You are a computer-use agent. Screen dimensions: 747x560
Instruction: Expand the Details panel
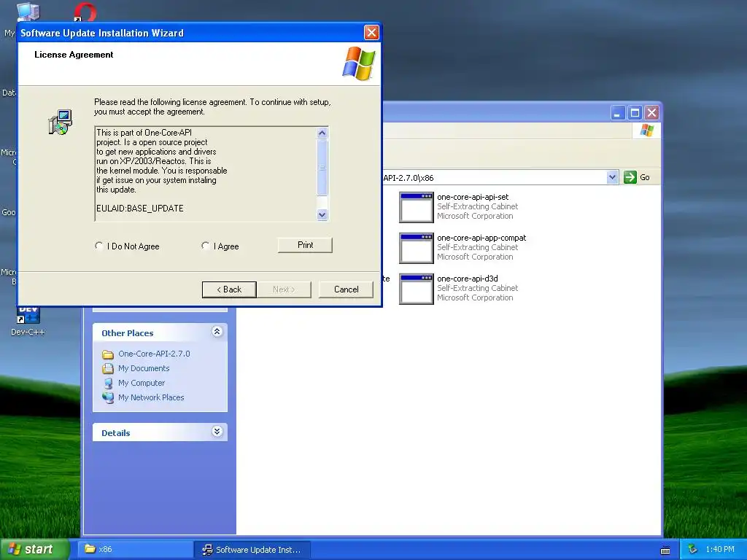point(217,432)
